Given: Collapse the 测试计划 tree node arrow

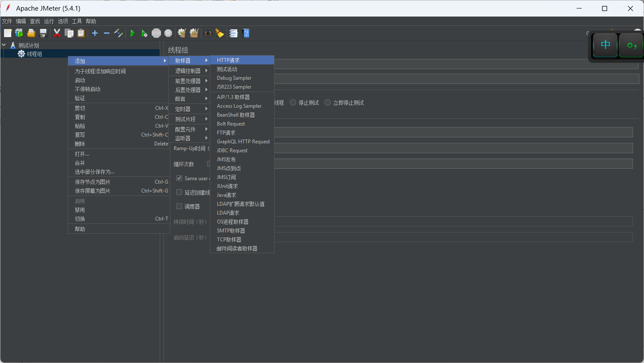Looking at the screenshot, I should pyautogui.click(x=4, y=45).
